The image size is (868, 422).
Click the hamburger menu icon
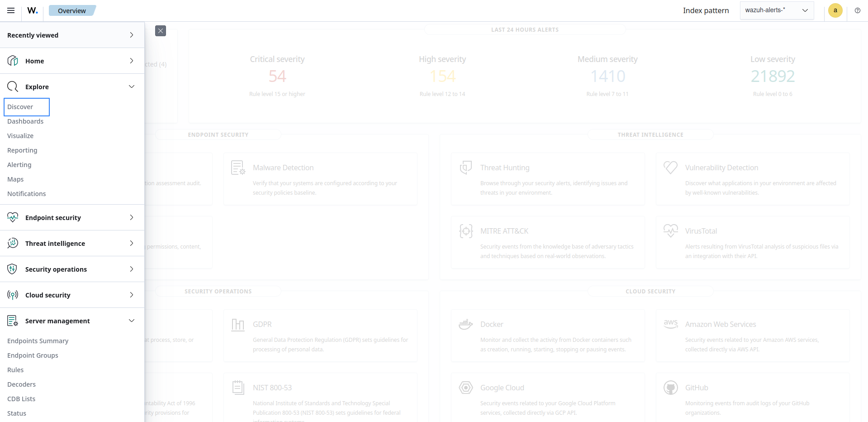click(x=11, y=10)
